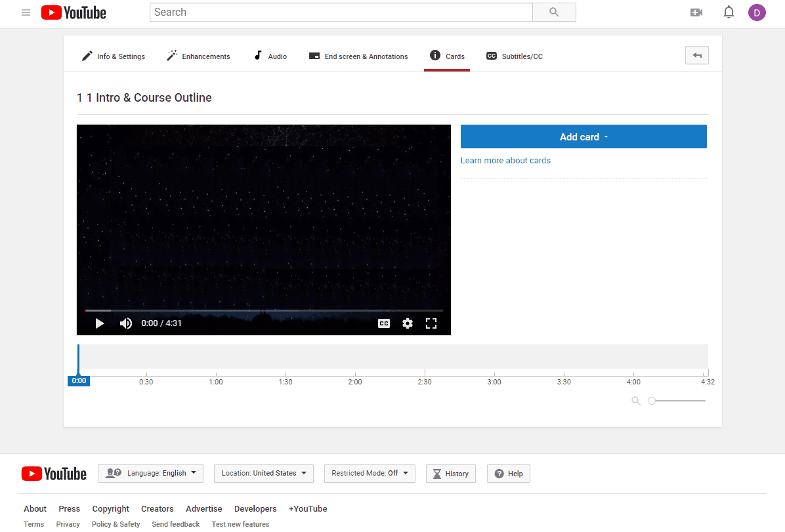Click the YouTube logo in the footer
Image resolution: width=785 pixels, height=532 pixels.
click(x=54, y=474)
